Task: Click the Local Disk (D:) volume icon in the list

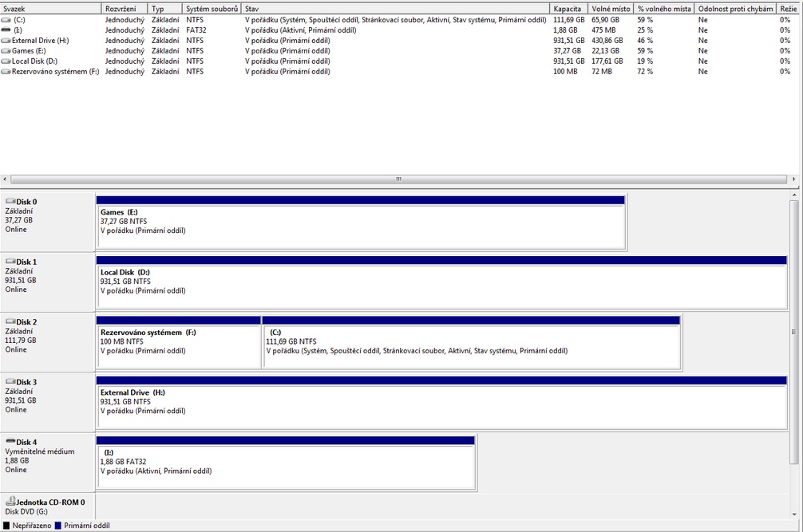Action: 7,61
